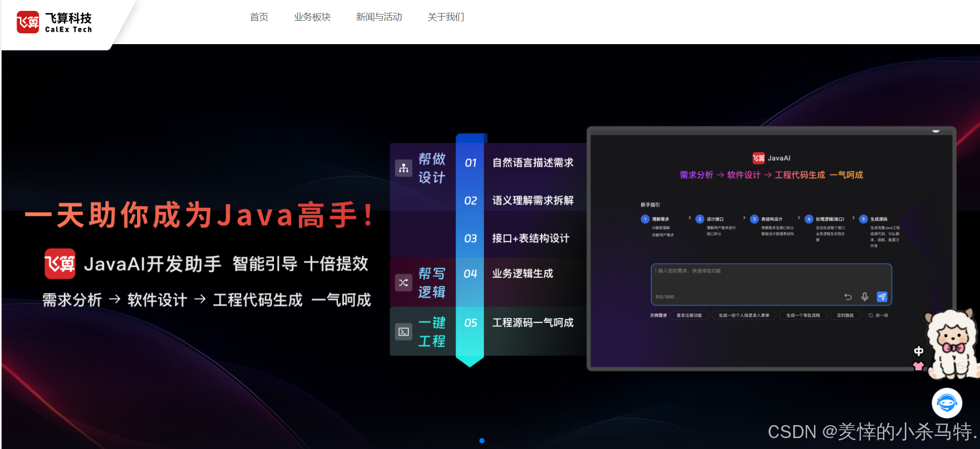Choose the 登录注册功能 example chip
This screenshot has width=980, height=449.
click(x=689, y=316)
